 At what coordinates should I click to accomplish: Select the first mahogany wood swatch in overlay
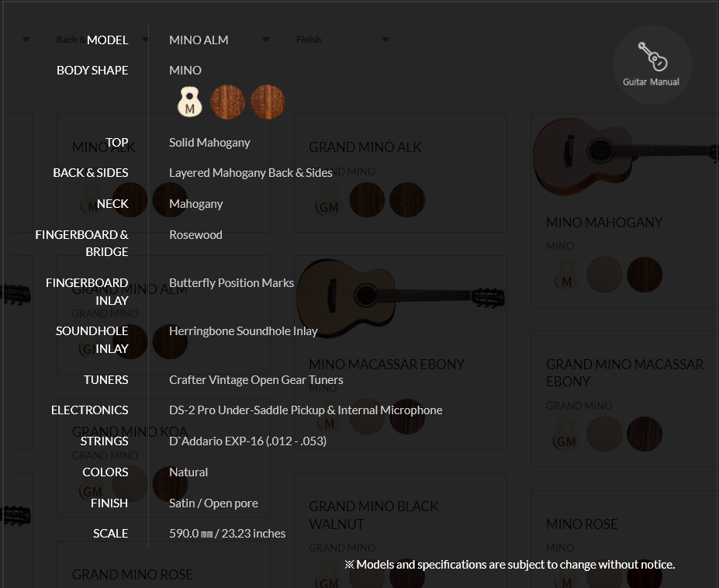pos(227,102)
